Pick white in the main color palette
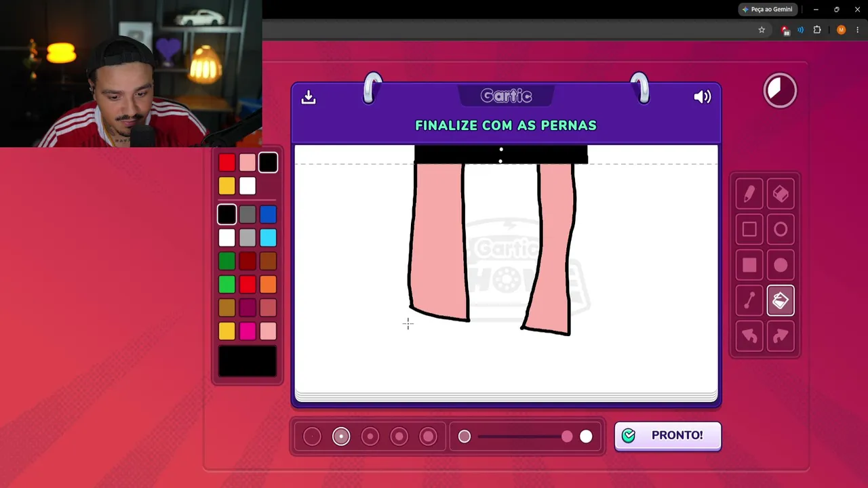This screenshot has height=488, width=868. 227,238
